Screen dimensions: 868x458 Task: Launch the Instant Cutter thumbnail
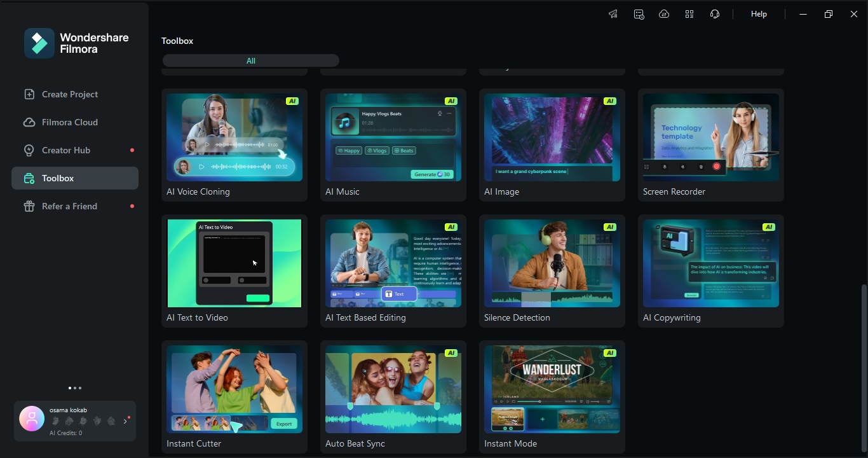[x=234, y=389]
